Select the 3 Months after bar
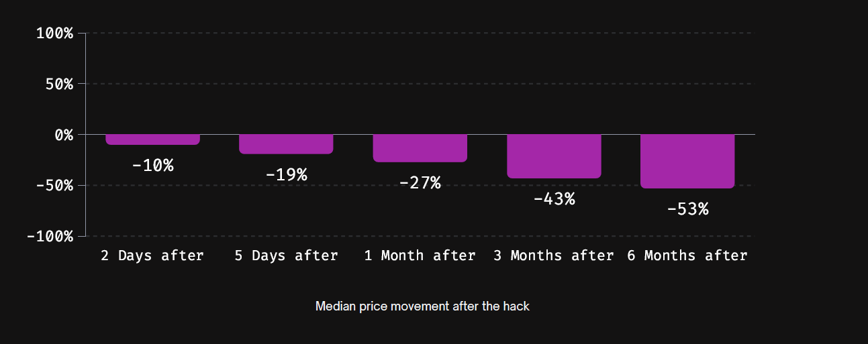The image size is (868, 344). (x=554, y=156)
